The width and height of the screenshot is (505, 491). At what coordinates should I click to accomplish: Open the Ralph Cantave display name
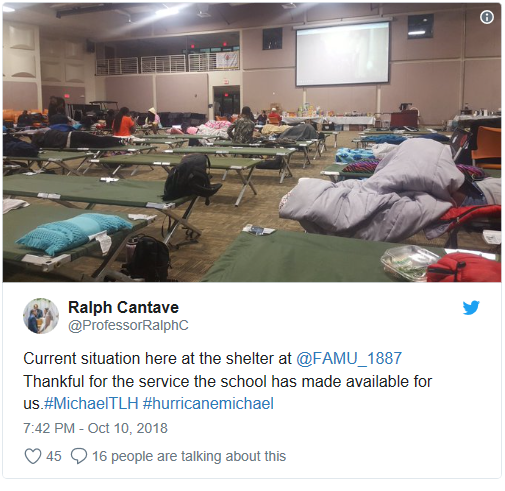point(123,307)
